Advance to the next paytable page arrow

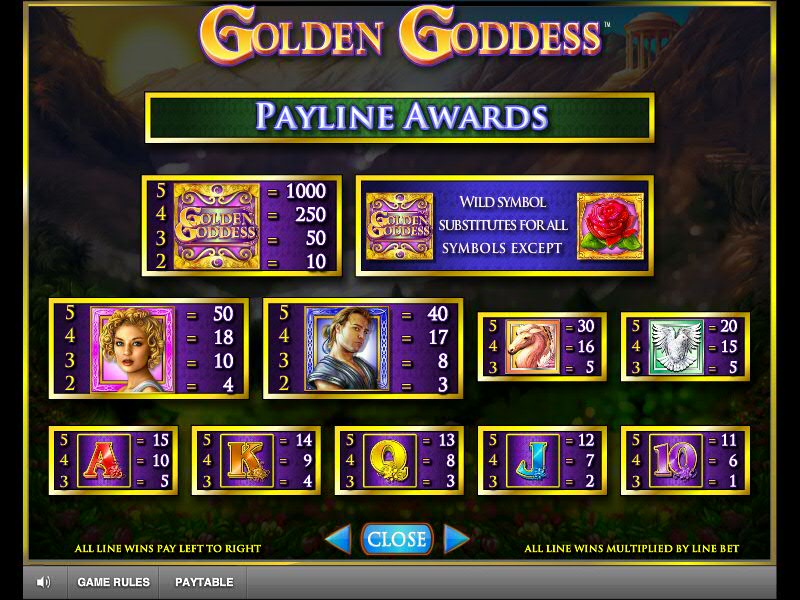pos(456,539)
